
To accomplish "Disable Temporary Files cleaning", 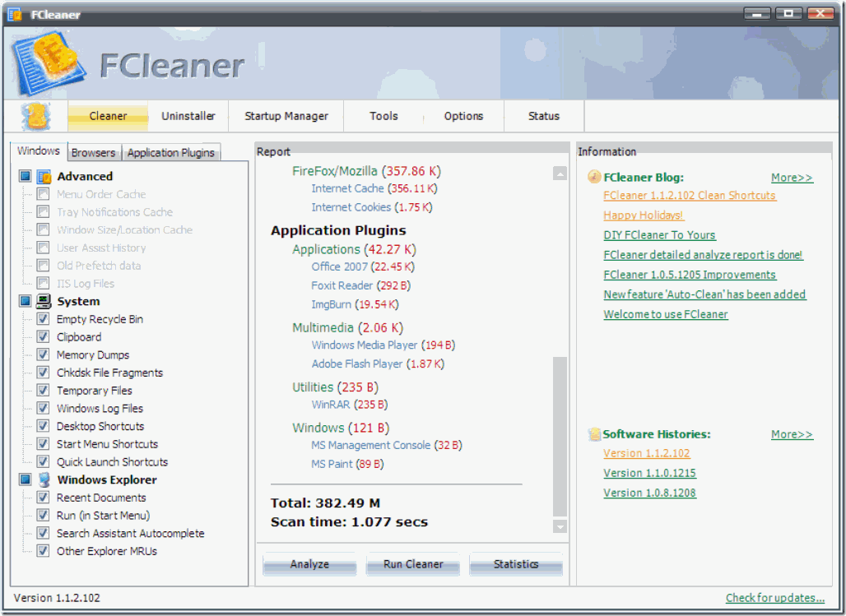I will coord(43,390).
